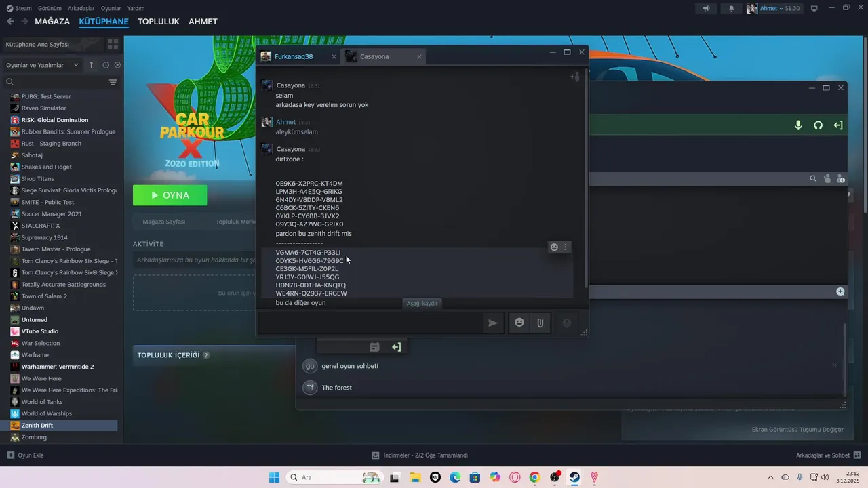Open the Görünüm menu
The image size is (868, 488).
pyautogui.click(x=50, y=8)
